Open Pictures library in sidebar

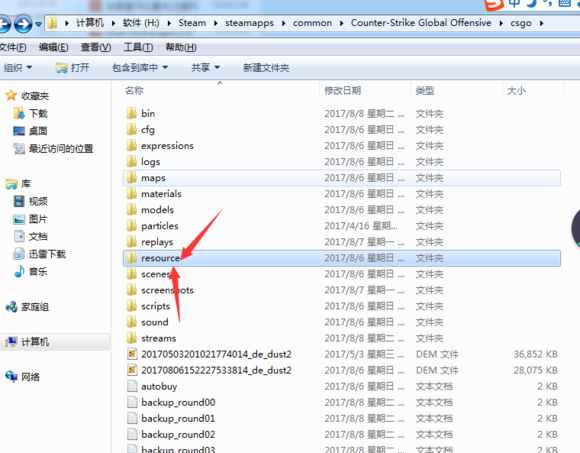click(x=30, y=219)
